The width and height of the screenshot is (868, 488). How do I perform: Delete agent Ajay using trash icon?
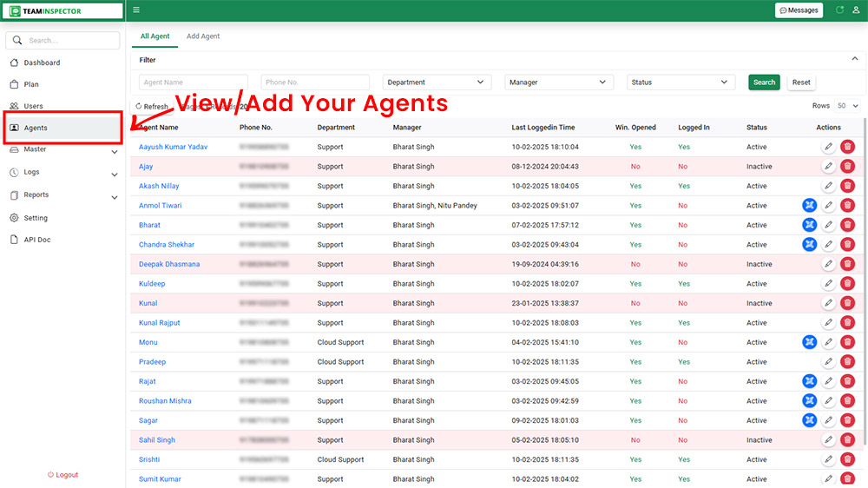coord(847,167)
